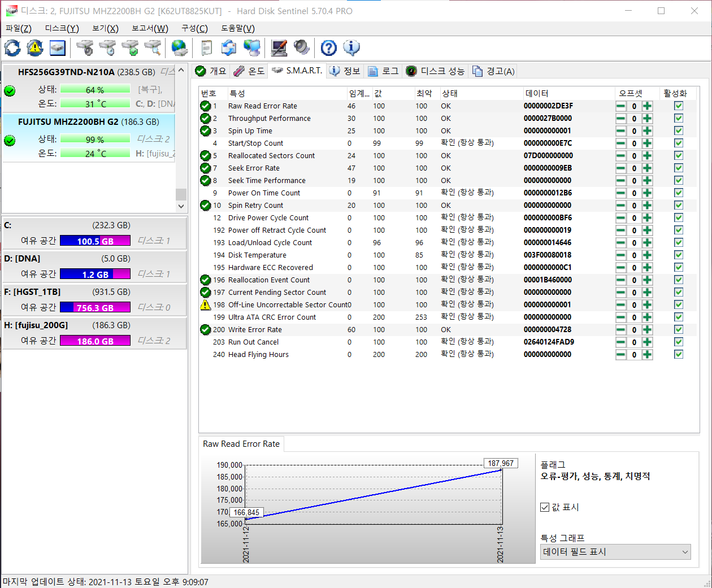Viewport: 712px width, 588px height.
Task: Uncheck 활성화 for Run Out Cancel
Action: pyautogui.click(x=679, y=342)
